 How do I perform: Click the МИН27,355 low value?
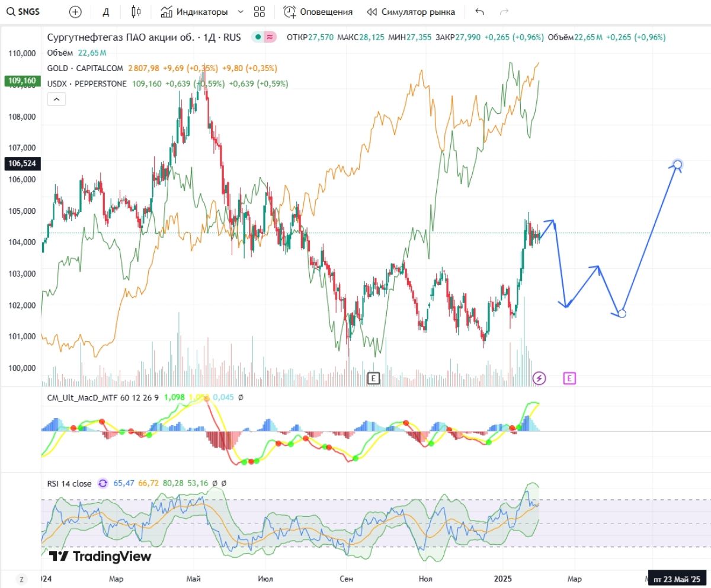tap(409, 37)
